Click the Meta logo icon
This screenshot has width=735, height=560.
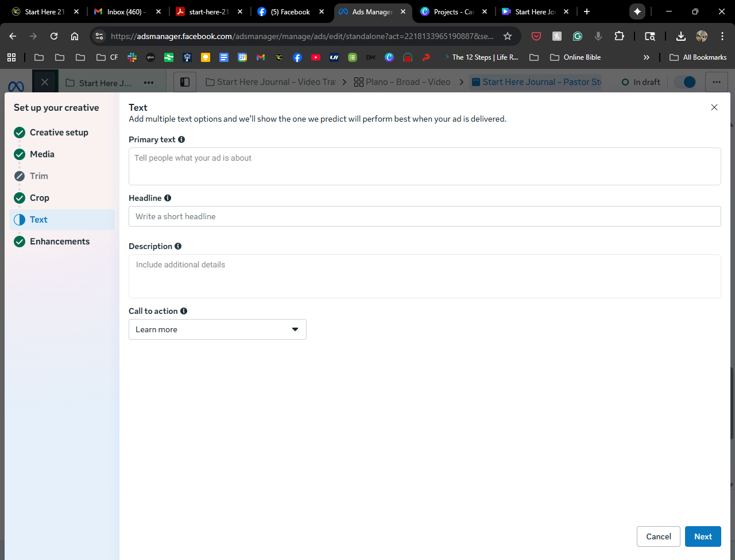(16, 86)
